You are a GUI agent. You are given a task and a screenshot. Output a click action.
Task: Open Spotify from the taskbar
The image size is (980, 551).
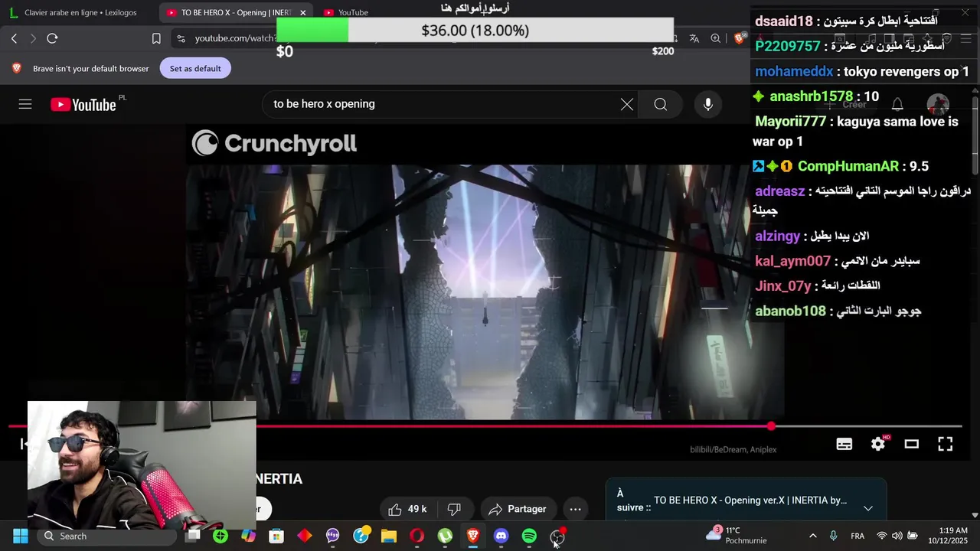pyautogui.click(x=529, y=536)
